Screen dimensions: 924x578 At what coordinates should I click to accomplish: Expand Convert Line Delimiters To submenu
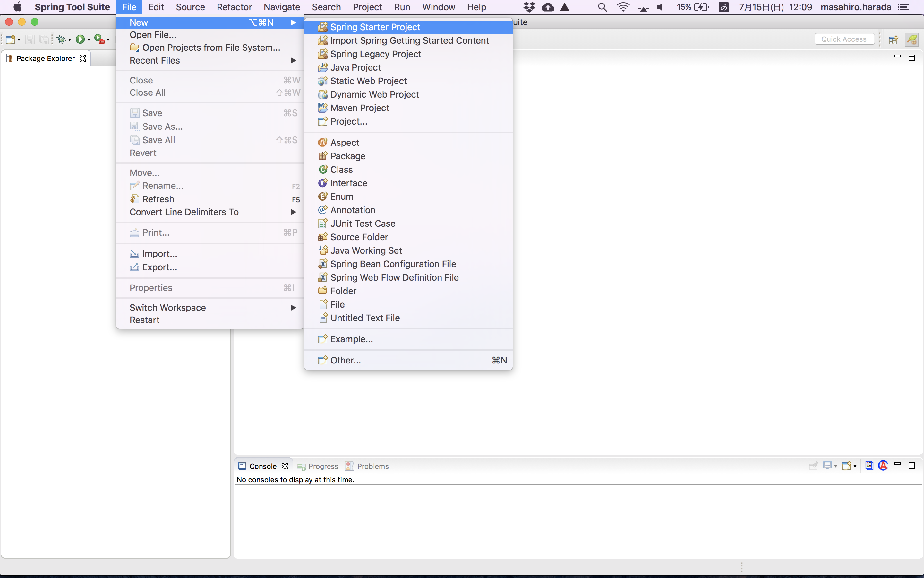210,212
